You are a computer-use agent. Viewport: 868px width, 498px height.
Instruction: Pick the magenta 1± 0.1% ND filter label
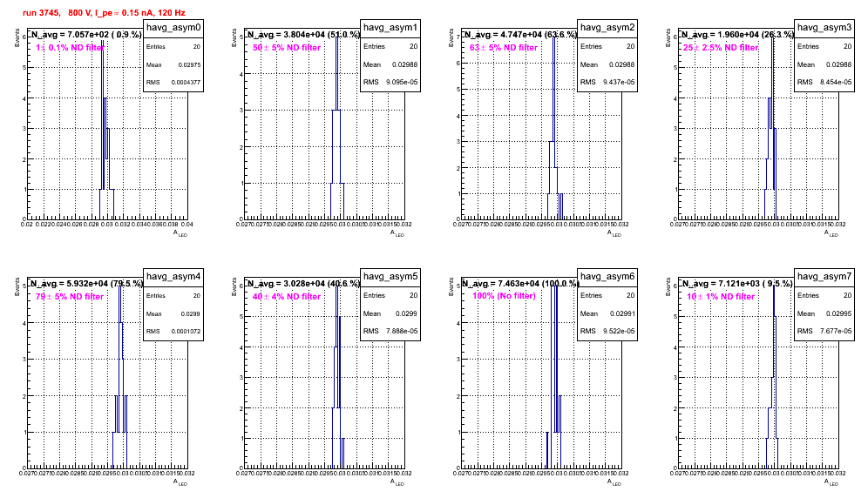[x=70, y=48]
